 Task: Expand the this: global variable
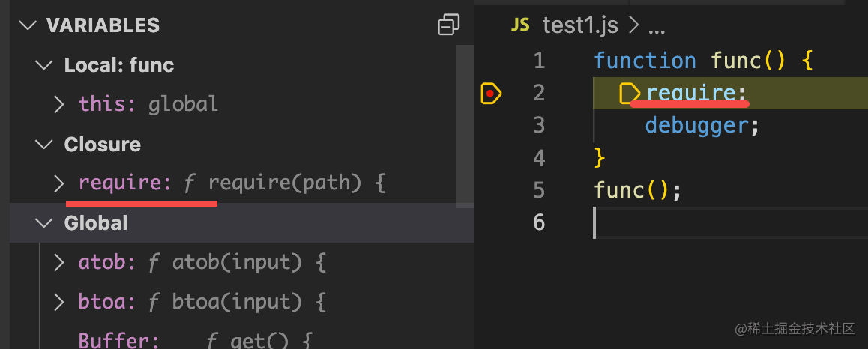(x=60, y=105)
